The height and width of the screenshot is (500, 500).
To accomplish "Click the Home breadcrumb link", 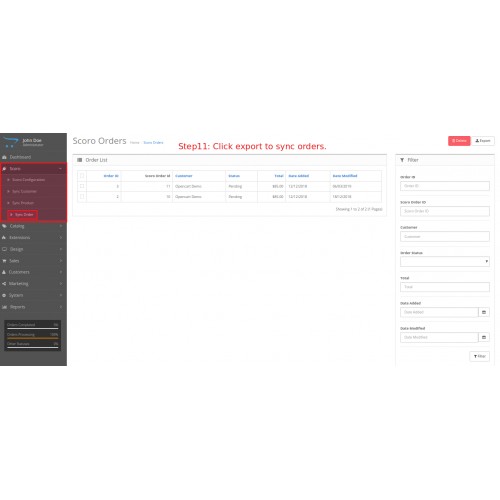I will (135, 143).
